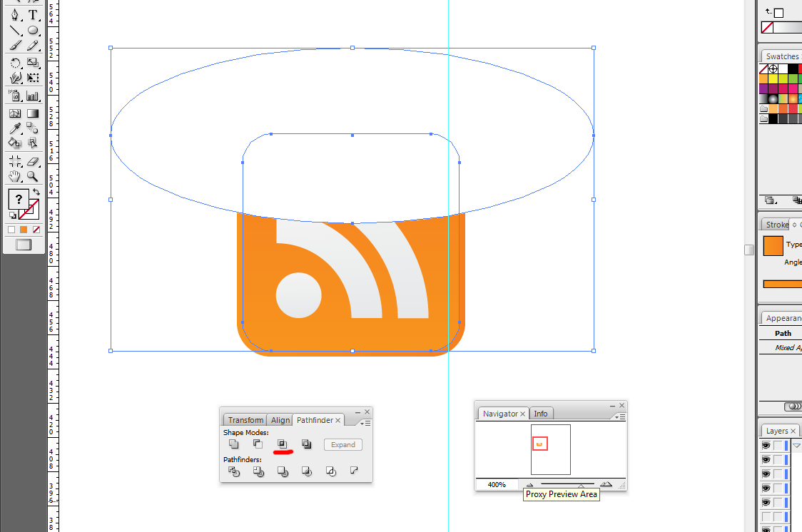
Task: Select the Scale tool
Action: click(x=33, y=63)
